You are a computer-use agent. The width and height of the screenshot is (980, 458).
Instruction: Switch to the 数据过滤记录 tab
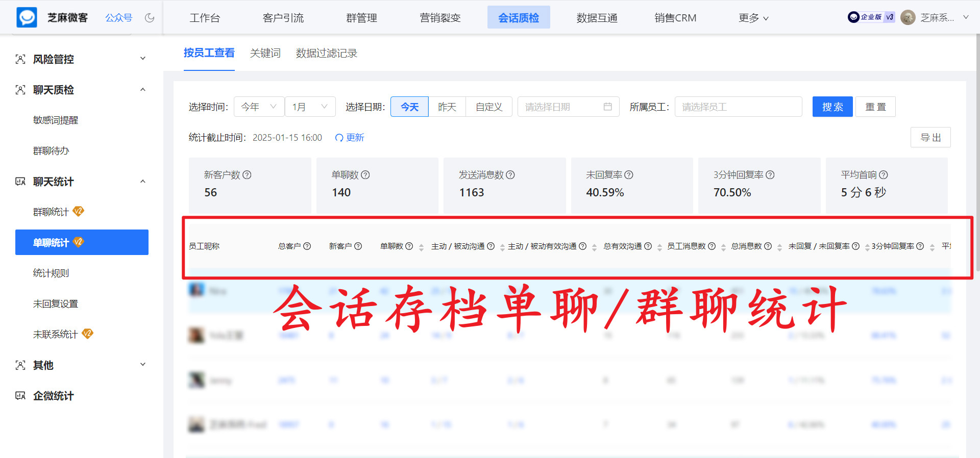(x=327, y=53)
